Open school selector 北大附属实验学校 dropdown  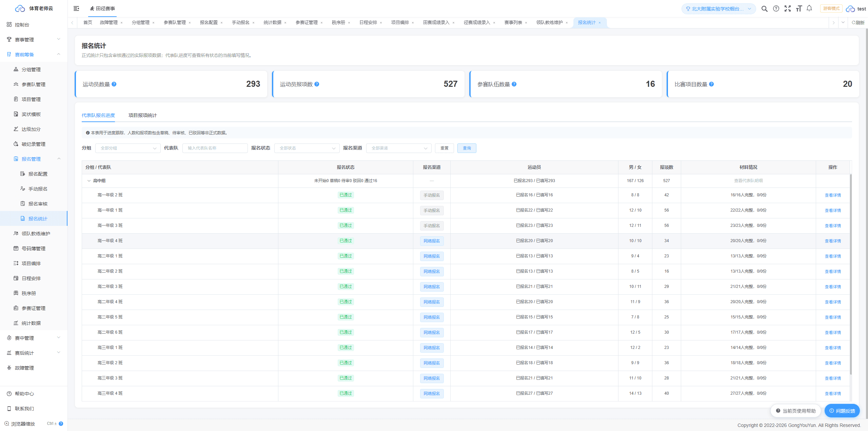pos(718,9)
